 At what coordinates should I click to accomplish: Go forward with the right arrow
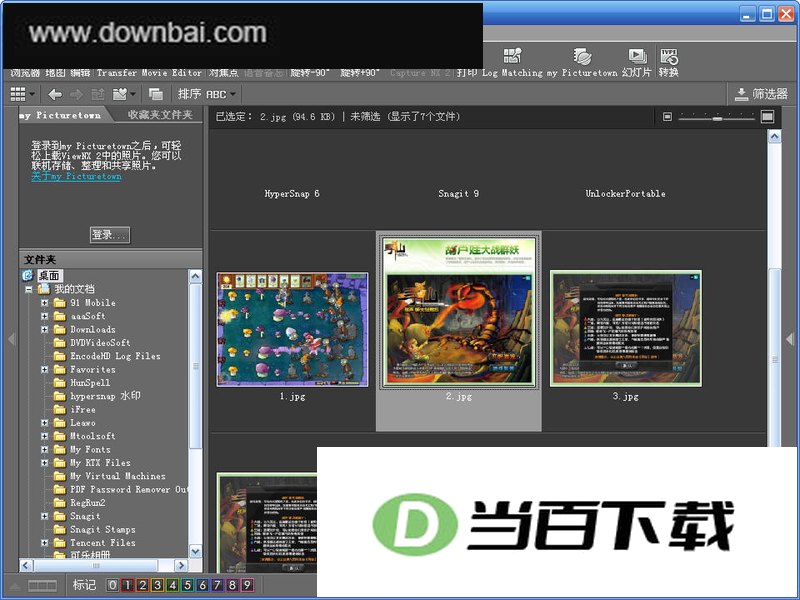[x=76, y=94]
